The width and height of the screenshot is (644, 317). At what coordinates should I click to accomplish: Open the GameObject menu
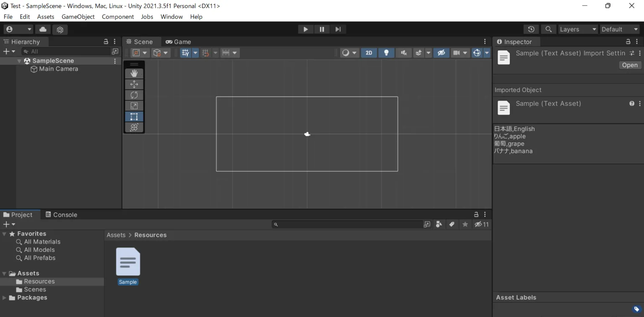tap(78, 17)
